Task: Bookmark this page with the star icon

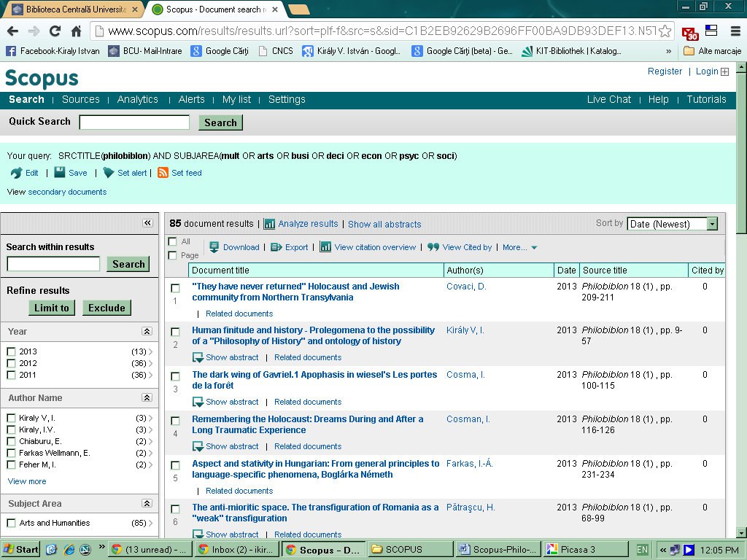Action: [665, 31]
